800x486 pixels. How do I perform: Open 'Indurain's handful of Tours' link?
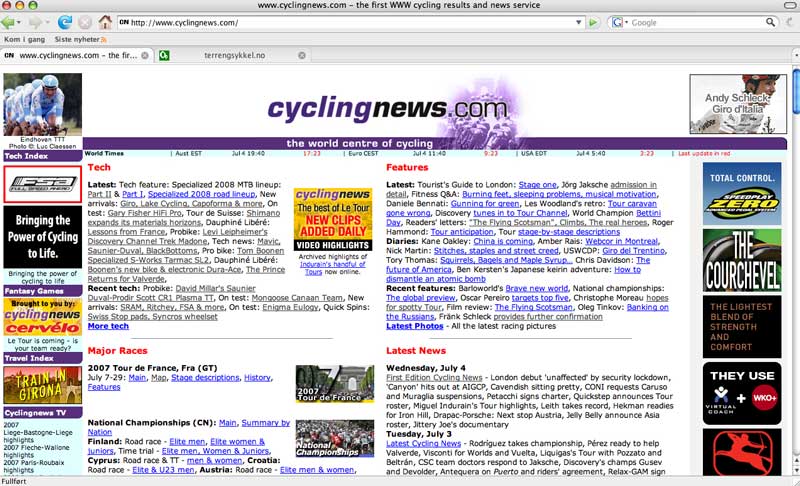click(333, 268)
